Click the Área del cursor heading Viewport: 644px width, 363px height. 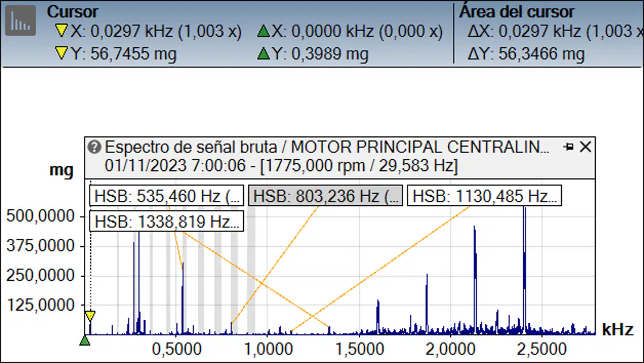click(x=516, y=12)
